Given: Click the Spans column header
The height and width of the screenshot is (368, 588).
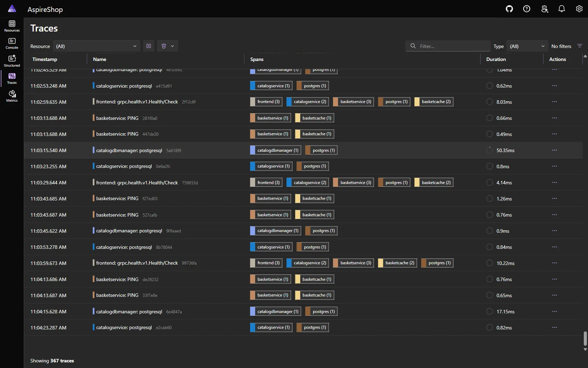Looking at the screenshot, I should click(x=257, y=59).
